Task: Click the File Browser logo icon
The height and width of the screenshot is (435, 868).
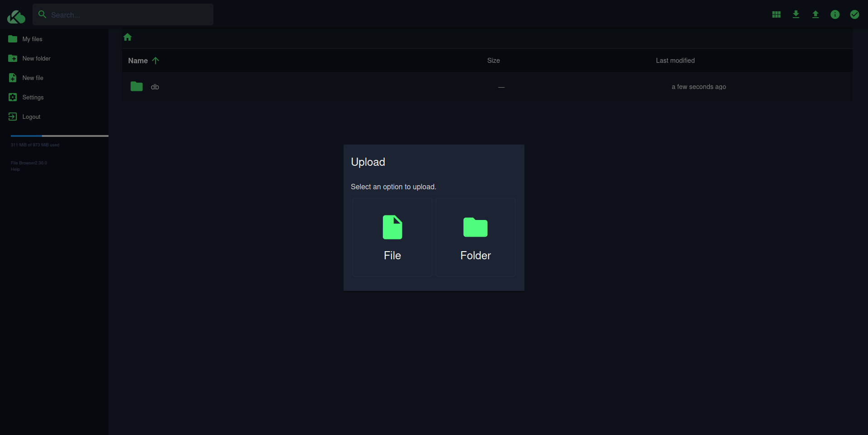Action: tap(16, 17)
